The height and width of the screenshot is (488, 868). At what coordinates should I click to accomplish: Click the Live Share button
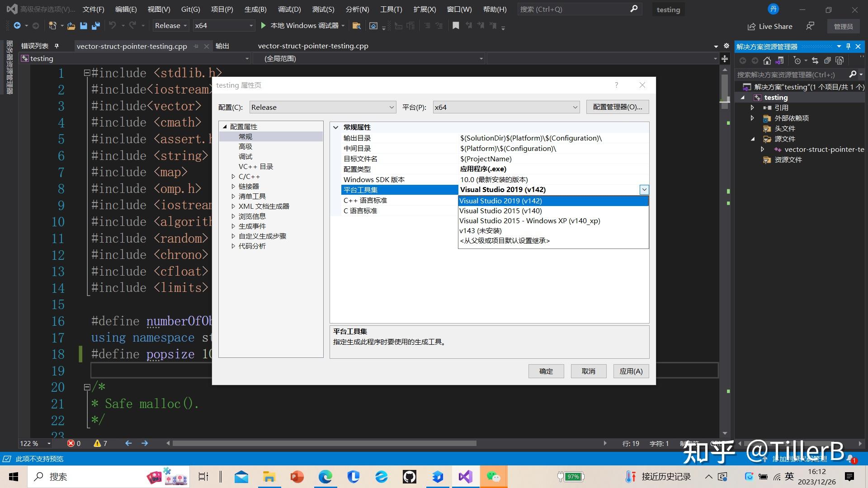pyautogui.click(x=770, y=26)
